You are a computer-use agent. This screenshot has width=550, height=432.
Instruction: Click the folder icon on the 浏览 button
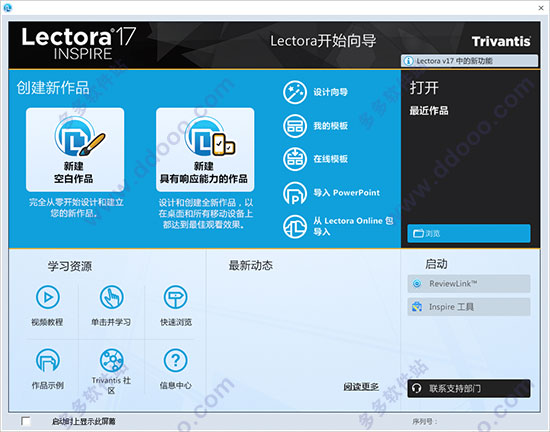click(x=418, y=234)
